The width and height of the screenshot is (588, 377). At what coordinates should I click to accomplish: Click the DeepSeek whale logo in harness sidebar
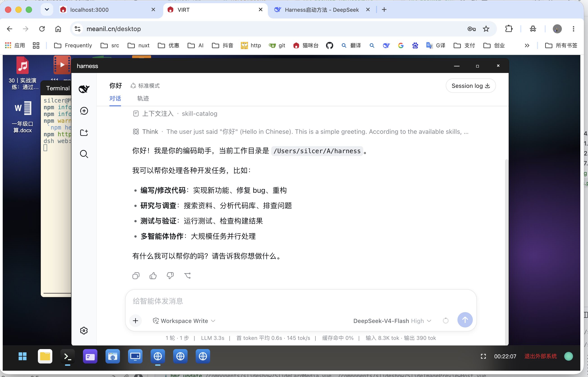coord(84,89)
